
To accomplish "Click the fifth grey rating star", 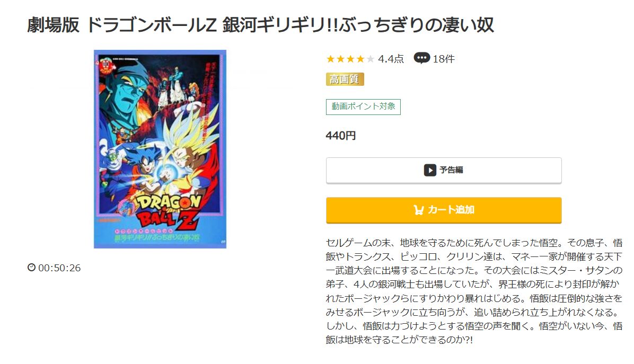I will [371, 59].
